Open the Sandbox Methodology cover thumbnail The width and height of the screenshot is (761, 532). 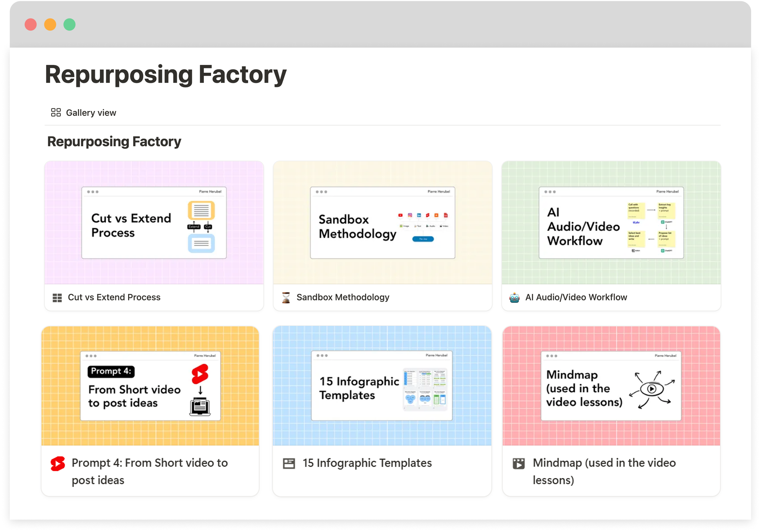(x=382, y=223)
